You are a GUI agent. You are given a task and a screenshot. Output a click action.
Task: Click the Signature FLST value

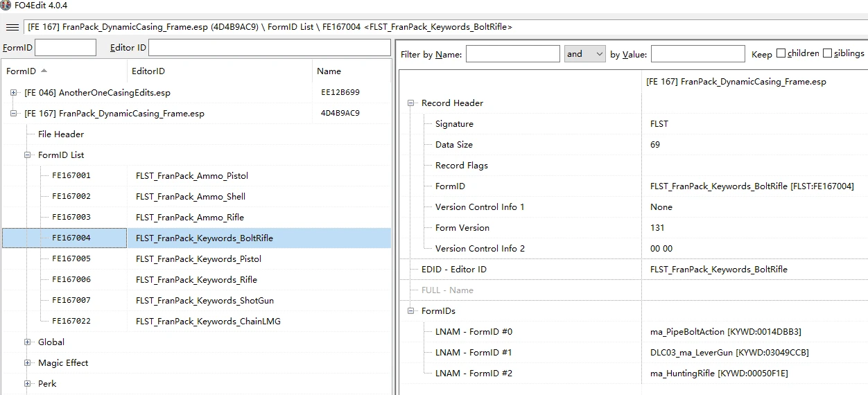pyautogui.click(x=659, y=123)
